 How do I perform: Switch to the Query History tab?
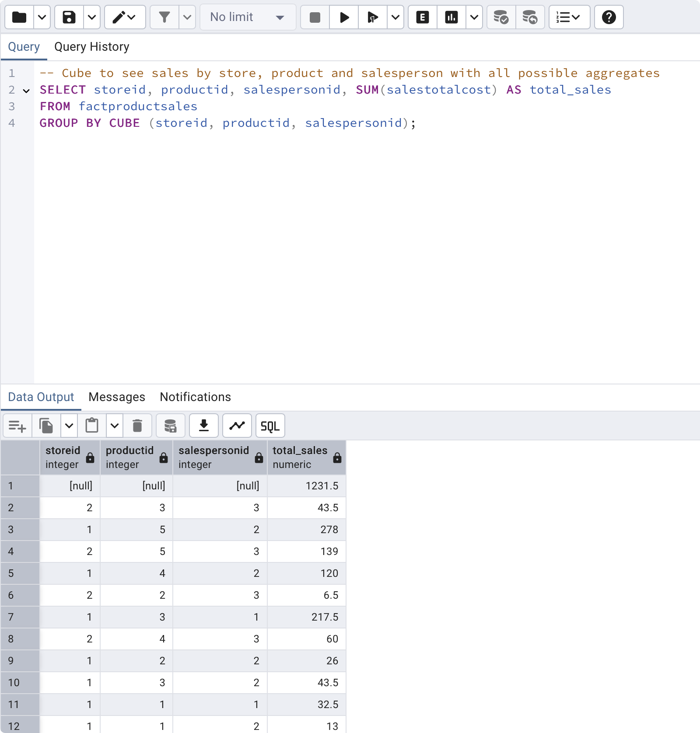coord(92,47)
